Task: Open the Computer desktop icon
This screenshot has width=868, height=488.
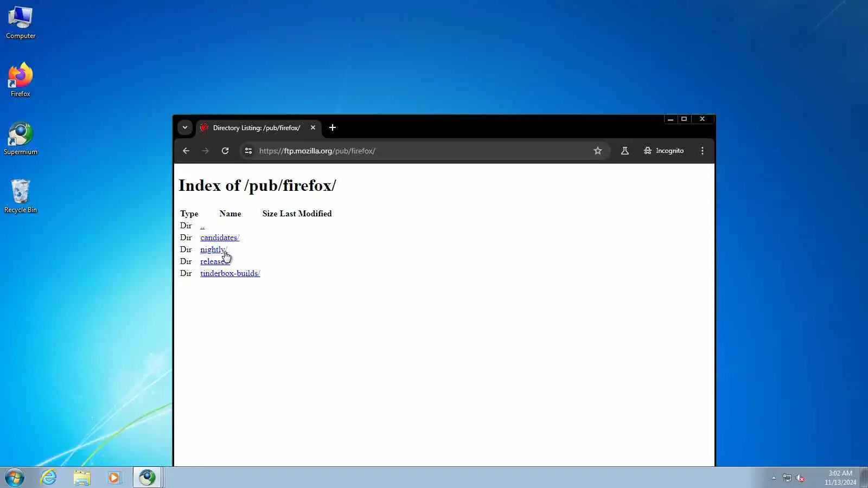Action: (x=21, y=23)
